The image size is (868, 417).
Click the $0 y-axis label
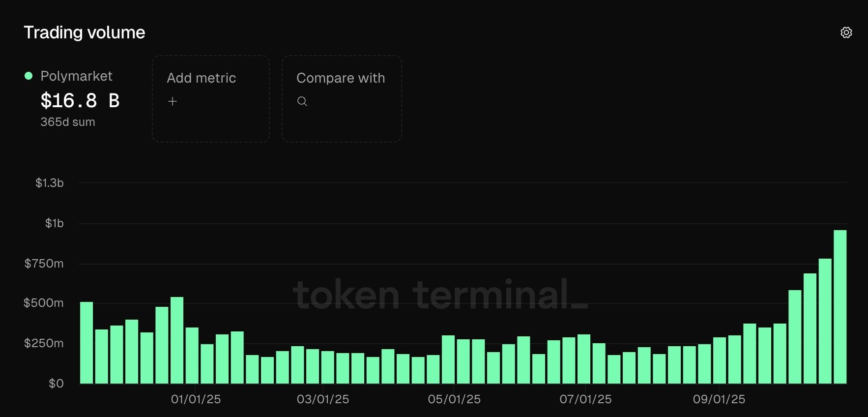[x=56, y=384]
